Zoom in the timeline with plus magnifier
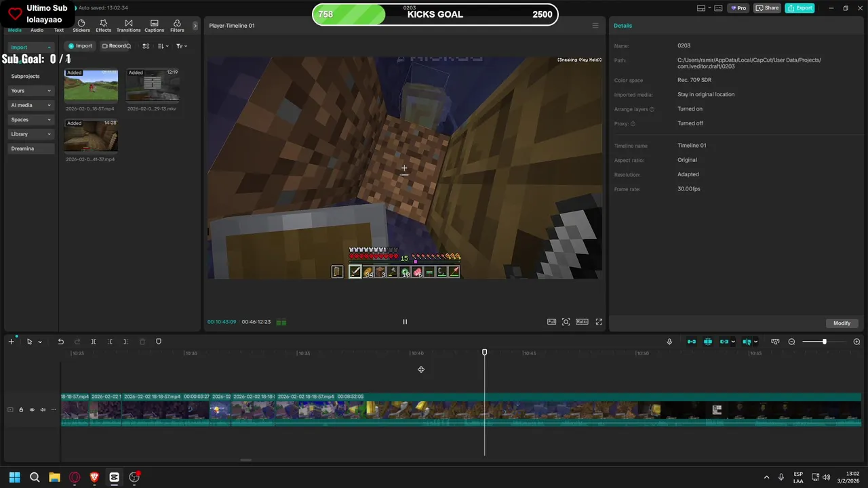 pos(856,342)
